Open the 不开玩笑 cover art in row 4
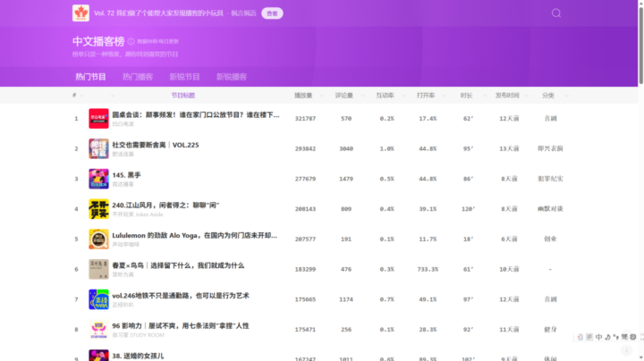Viewport: 644px width, 361px height. tap(98, 209)
